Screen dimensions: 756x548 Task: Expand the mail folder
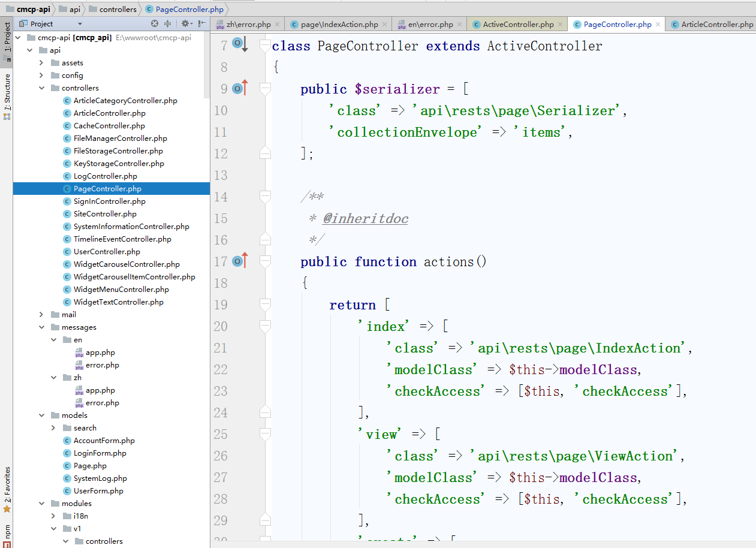(x=41, y=315)
